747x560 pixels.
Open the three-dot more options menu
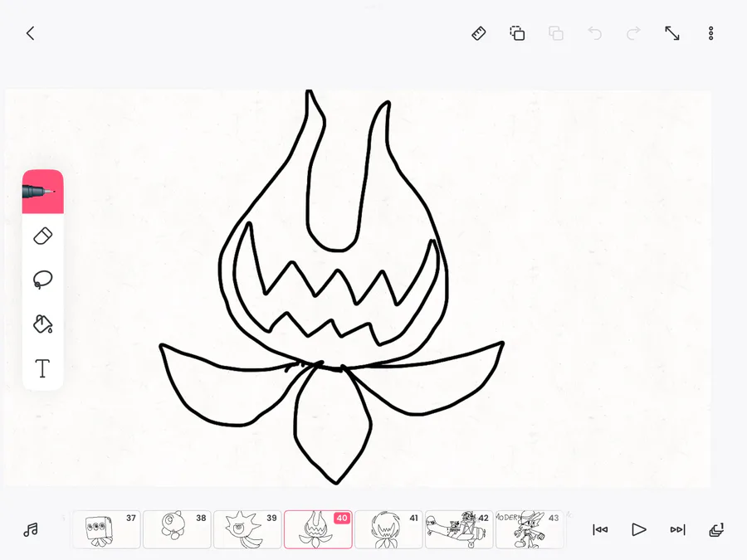point(710,33)
